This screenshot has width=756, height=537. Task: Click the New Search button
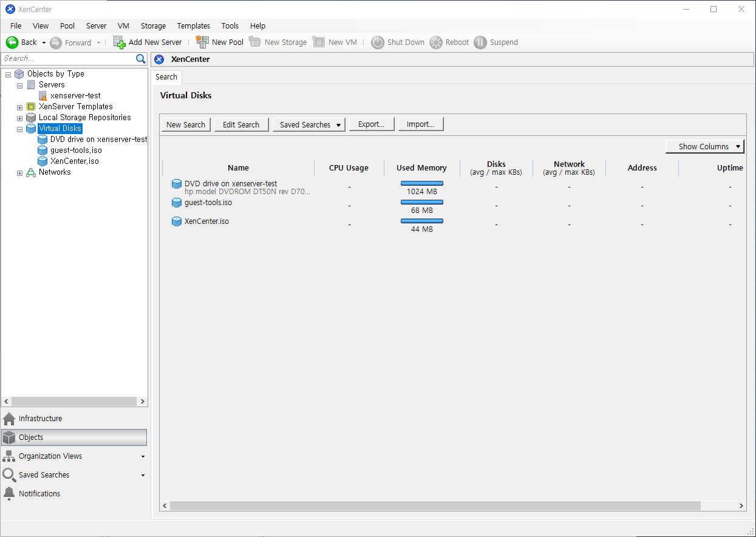186,124
